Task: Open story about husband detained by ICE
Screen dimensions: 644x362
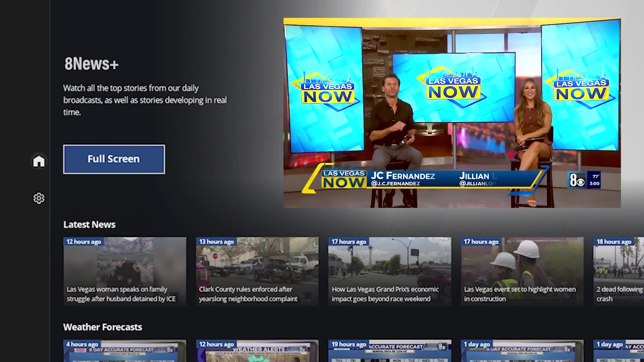Action: coord(125,271)
